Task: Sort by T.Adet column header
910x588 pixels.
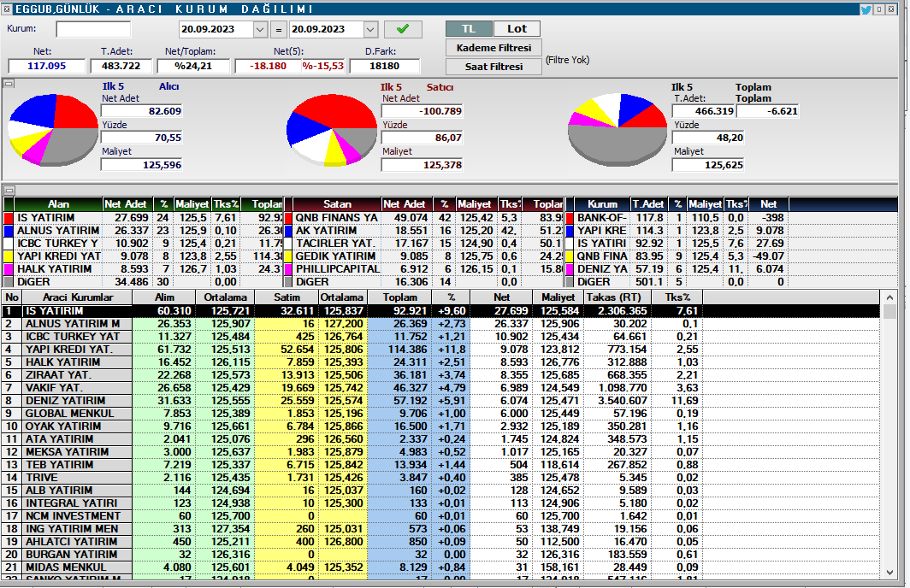Action: point(648,204)
